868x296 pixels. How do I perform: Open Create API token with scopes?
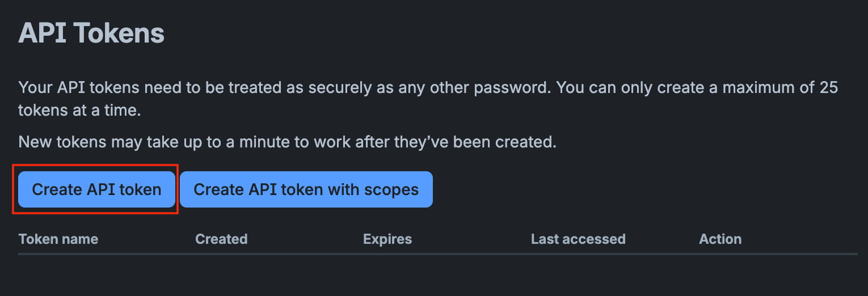pos(306,189)
